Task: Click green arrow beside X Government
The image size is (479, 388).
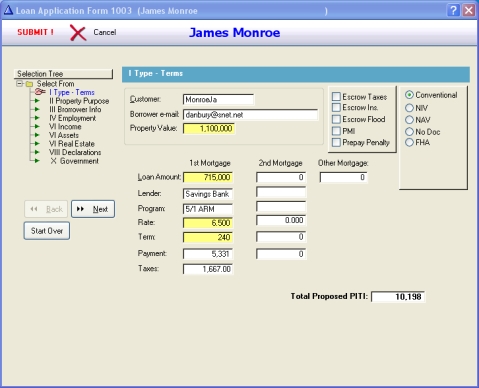Action: 37,161
